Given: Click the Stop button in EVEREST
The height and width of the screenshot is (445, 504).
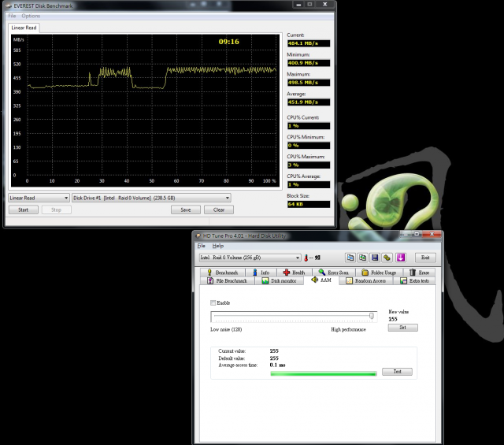Looking at the screenshot, I should click(56, 210).
